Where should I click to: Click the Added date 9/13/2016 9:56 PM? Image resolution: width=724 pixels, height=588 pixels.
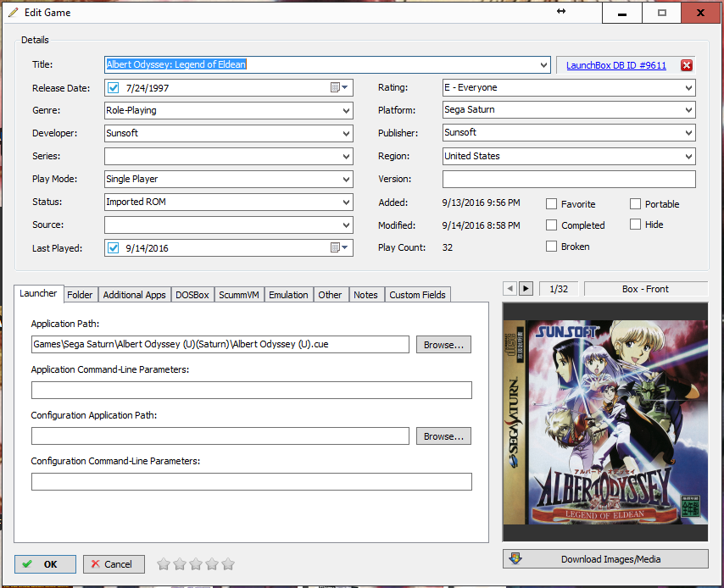coord(482,202)
